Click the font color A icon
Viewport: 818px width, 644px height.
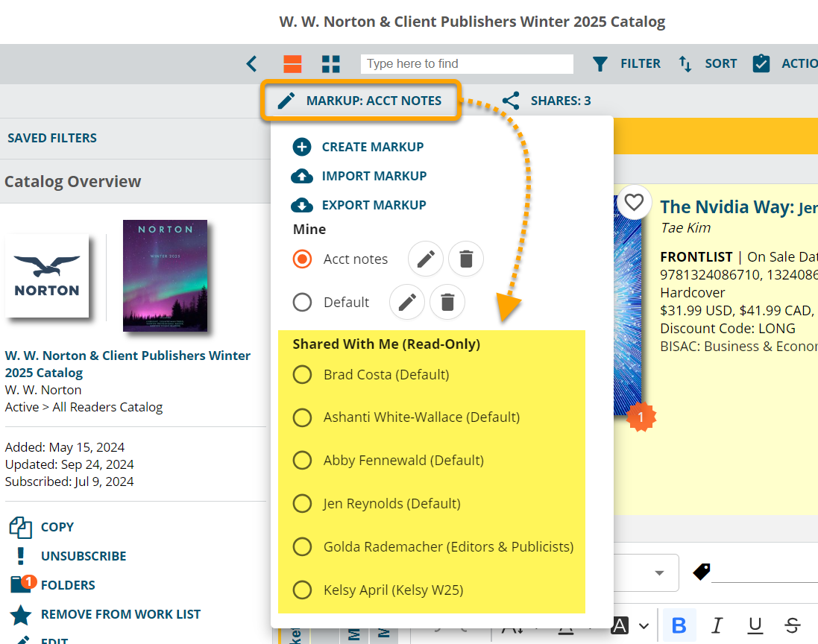tap(620, 625)
